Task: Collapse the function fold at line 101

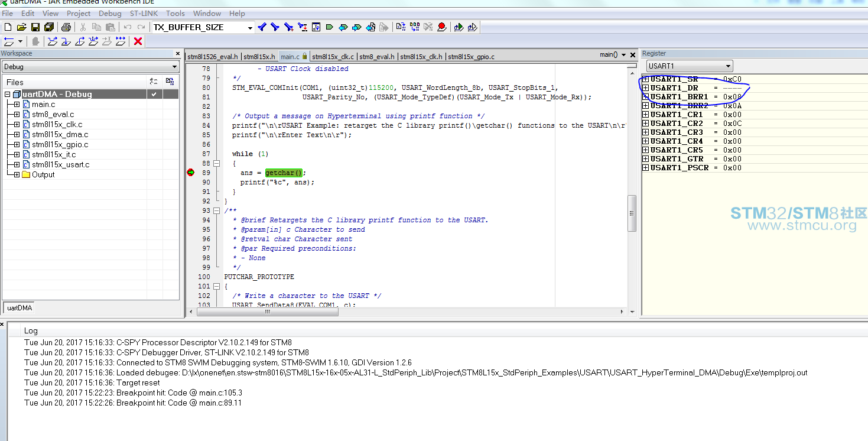Action: click(216, 286)
